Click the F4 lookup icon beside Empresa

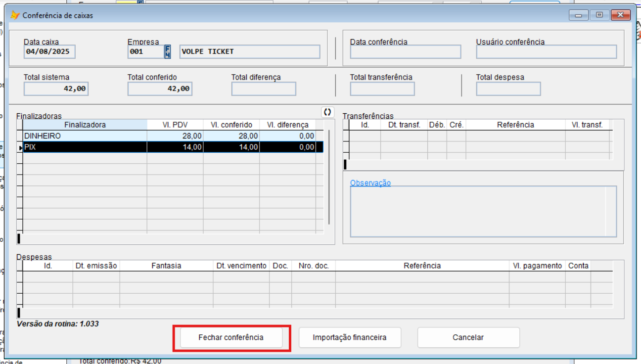168,52
